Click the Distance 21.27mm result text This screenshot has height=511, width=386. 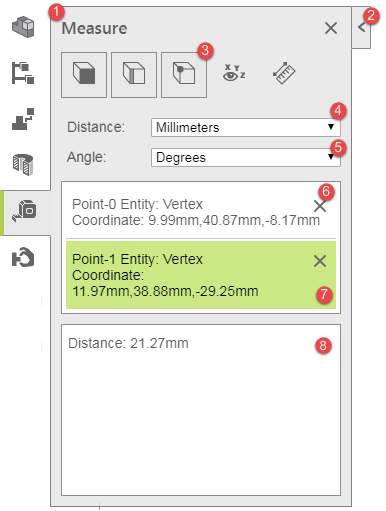click(128, 343)
